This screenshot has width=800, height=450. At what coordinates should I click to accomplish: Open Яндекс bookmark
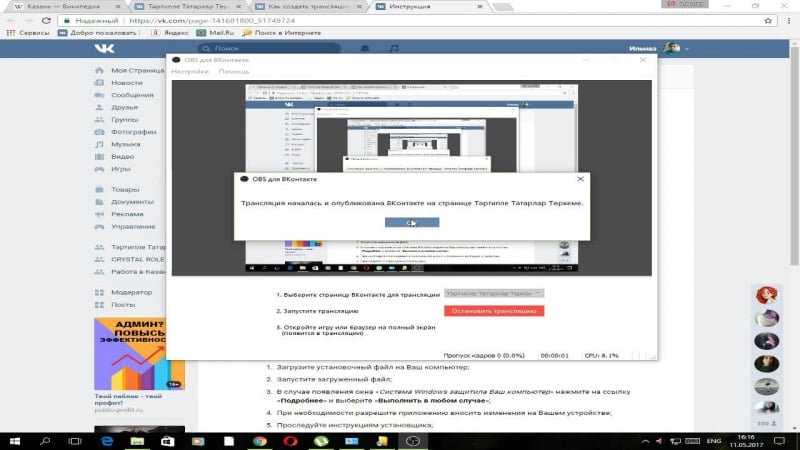coord(170,33)
